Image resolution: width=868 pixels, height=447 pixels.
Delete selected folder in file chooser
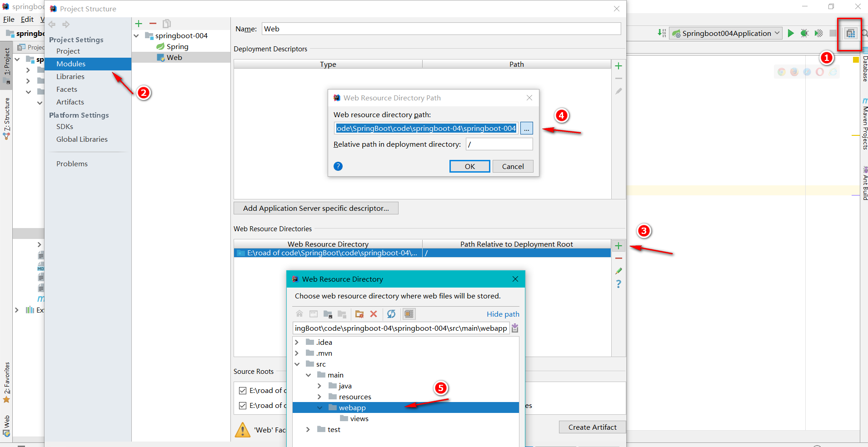(x=374, y=314)
